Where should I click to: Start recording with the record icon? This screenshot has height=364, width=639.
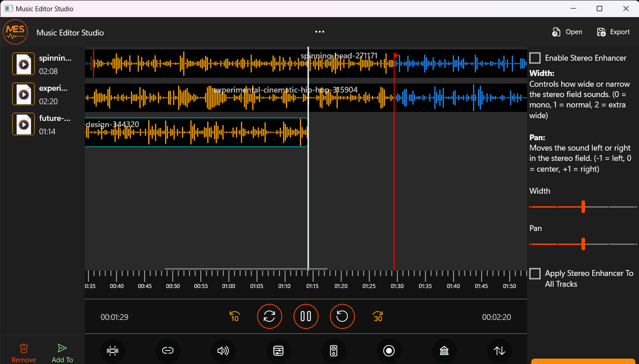coord(389,351)
